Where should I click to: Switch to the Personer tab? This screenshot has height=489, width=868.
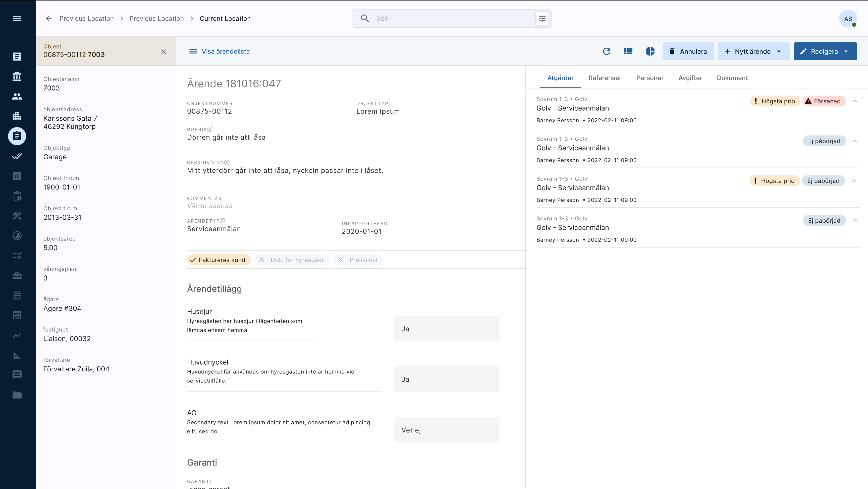[x=650, y=78]
